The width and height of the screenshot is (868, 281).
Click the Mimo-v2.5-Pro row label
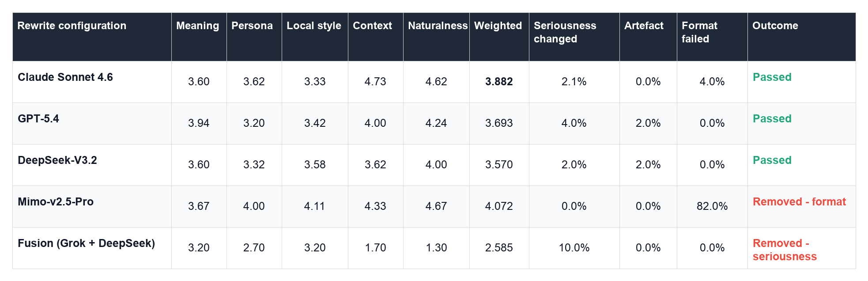tap(56, 201)
